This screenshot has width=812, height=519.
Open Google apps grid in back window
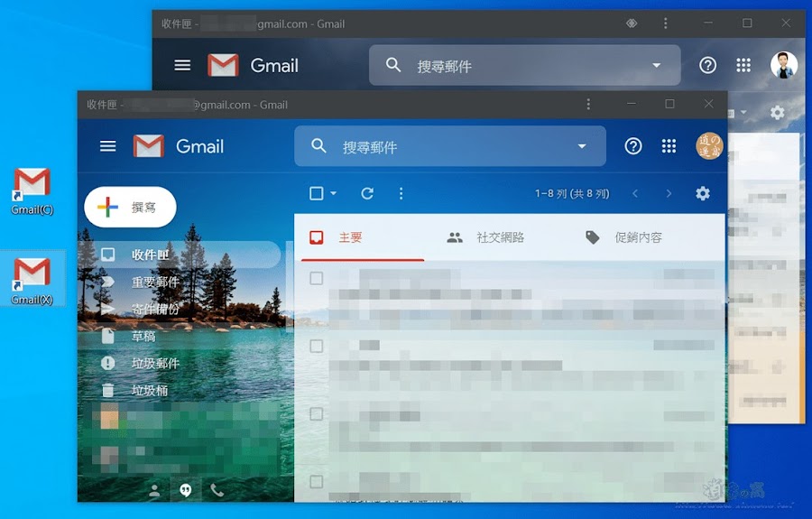click(x=743, y=65)
